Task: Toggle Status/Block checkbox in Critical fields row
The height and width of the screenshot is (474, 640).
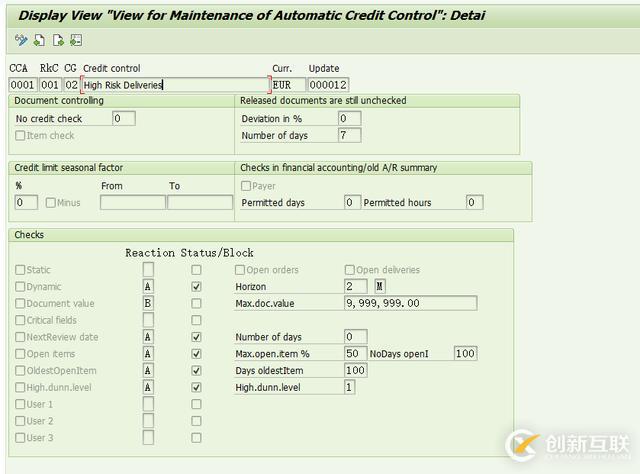Action: point(196,320)
